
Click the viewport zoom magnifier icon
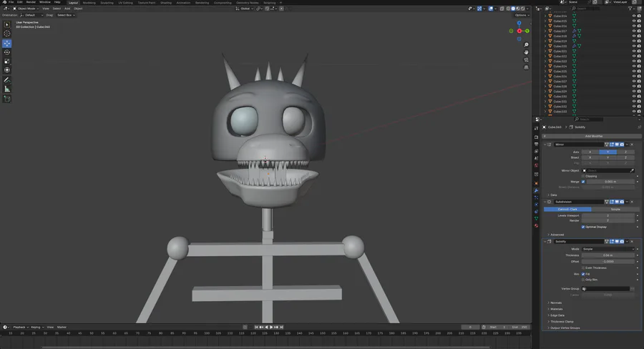click(526, 45)
